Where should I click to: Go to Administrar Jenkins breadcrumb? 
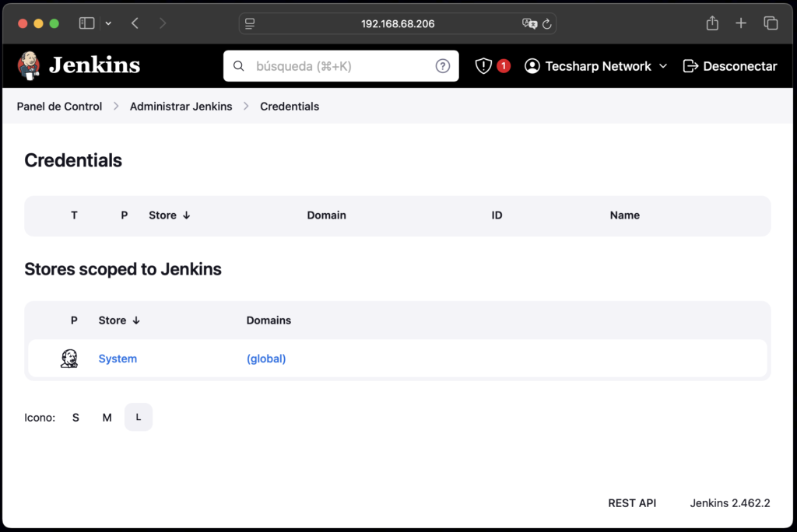(x=181, y=107)
